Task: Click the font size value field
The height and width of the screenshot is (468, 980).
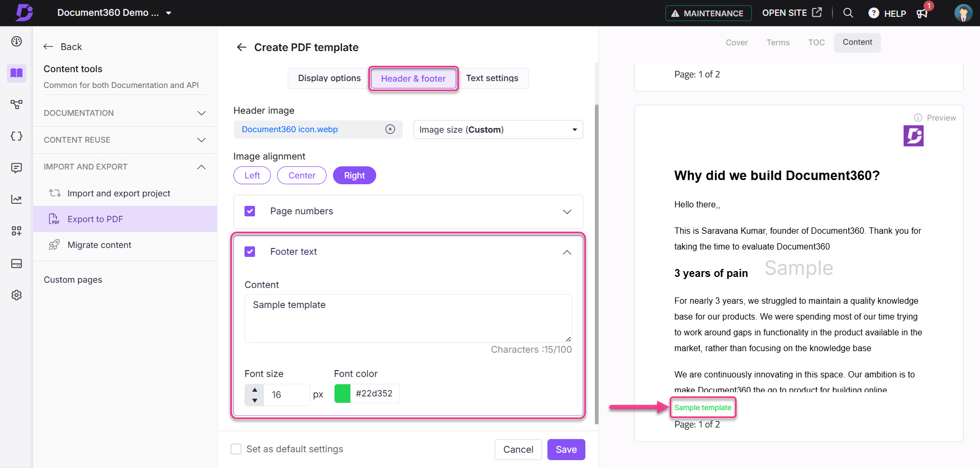Action: [x=287, y=395]
